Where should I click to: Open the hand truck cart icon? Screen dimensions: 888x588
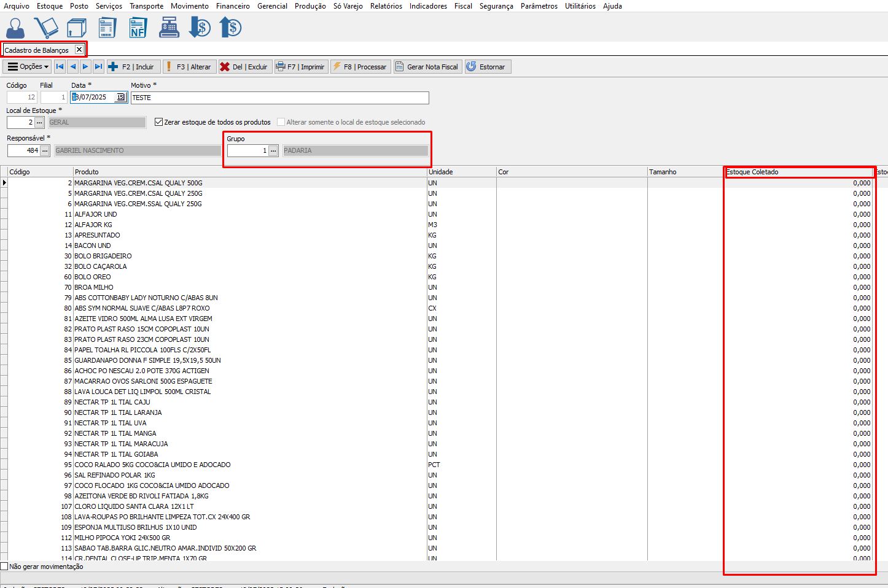pos(46,28)
